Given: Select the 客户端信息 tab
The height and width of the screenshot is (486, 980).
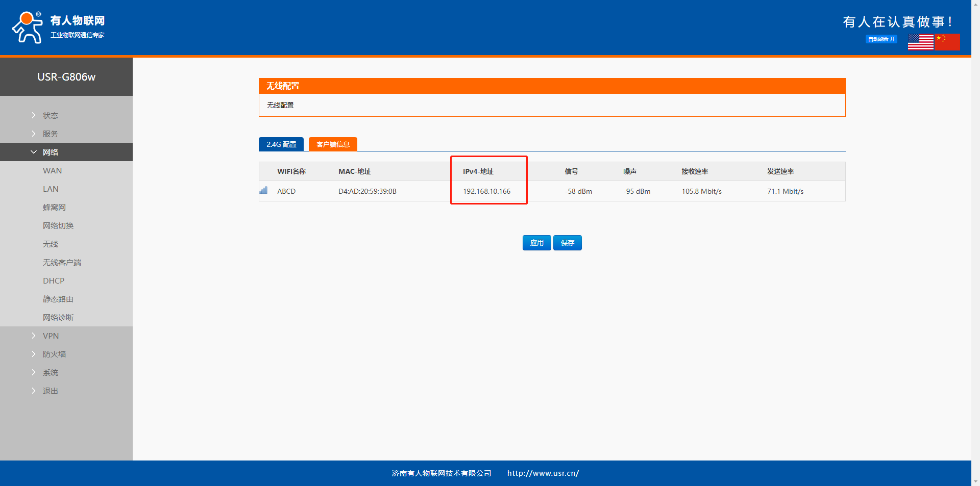Looking at the screenshot, I should pyautogui.click(x=333, y=145).
